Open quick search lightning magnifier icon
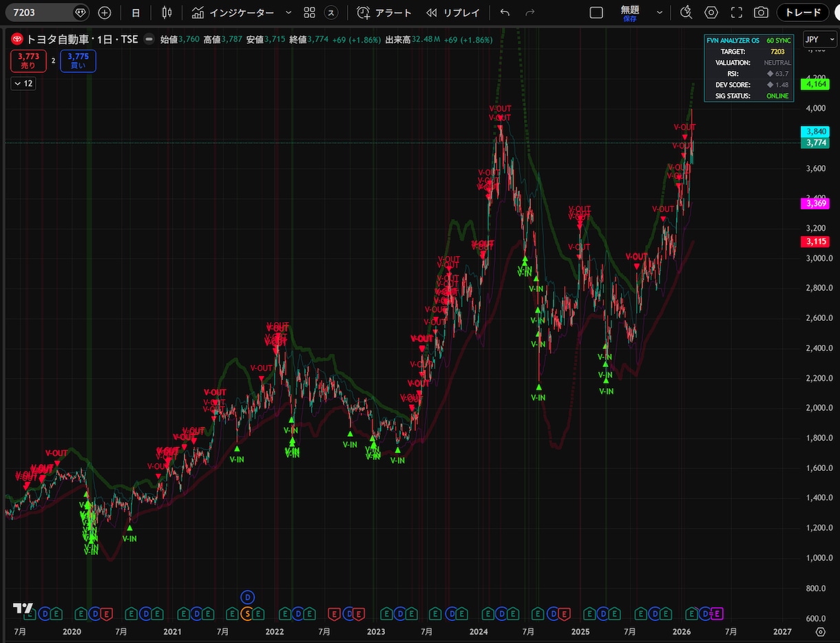840x643 pixels. (x=686, y=12)
